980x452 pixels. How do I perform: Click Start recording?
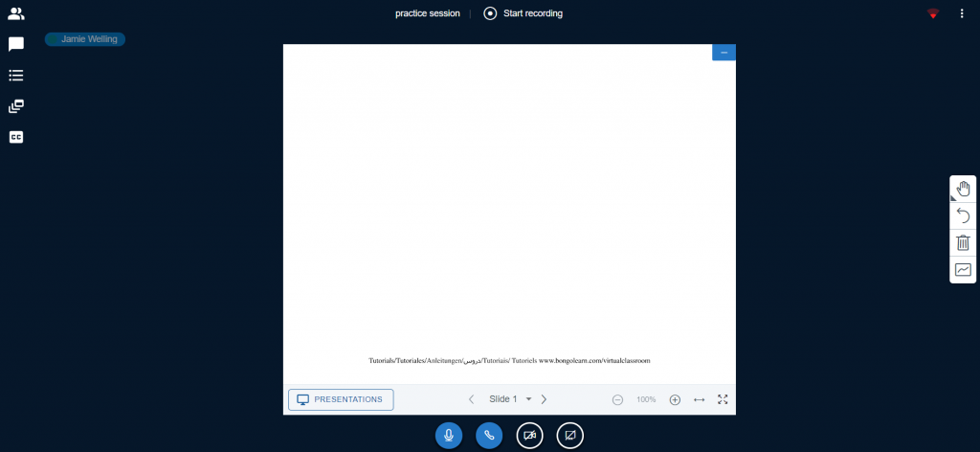tap(523, 13)
